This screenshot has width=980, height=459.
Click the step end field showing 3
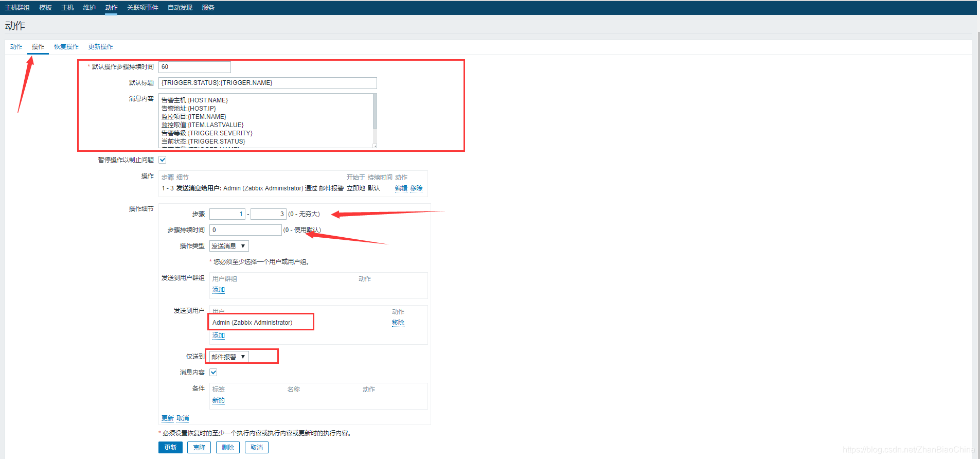coord(269,214)
